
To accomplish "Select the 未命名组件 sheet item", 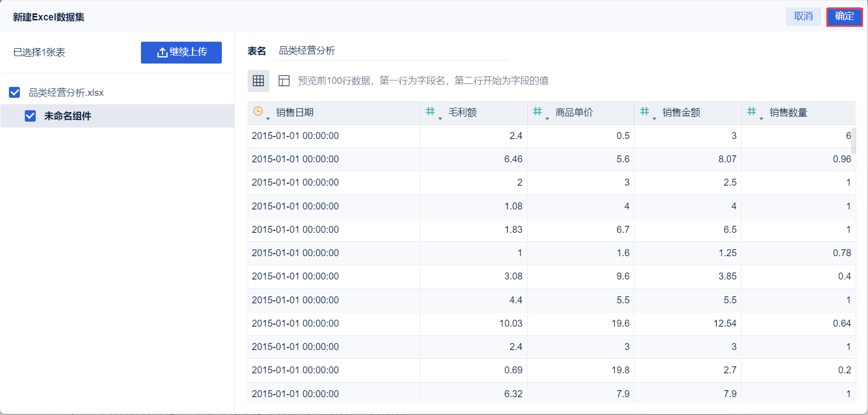I will pos(67,116).
